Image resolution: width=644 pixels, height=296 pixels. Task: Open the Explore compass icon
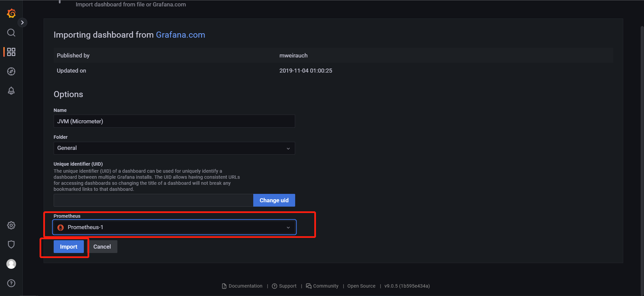coord(11,71)
